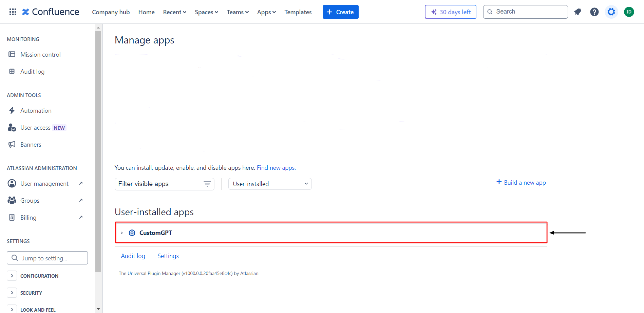Image resolution: width=644 pixels, height=313 pixels.
Task: Click the magnifier icon in Search box
Action: 490,12
